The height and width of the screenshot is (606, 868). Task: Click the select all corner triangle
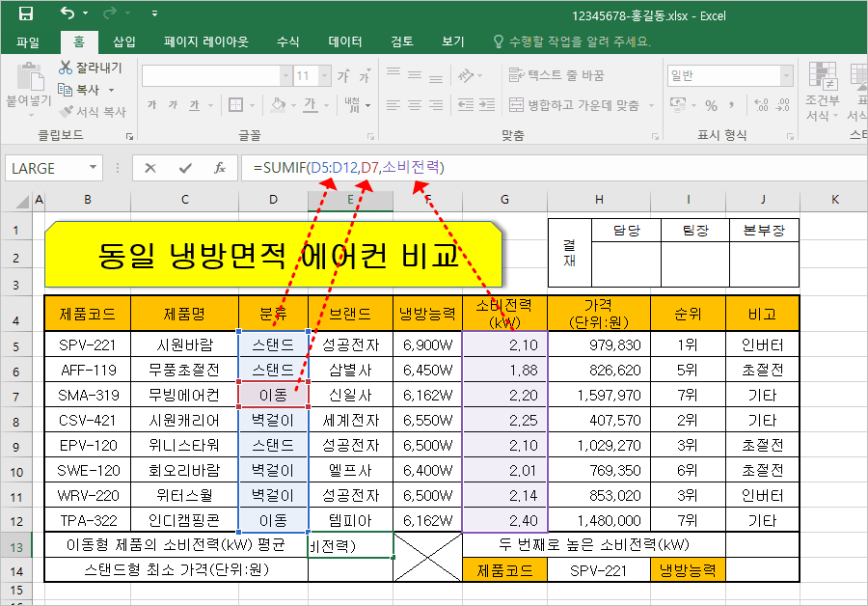(x=21, y=201)
